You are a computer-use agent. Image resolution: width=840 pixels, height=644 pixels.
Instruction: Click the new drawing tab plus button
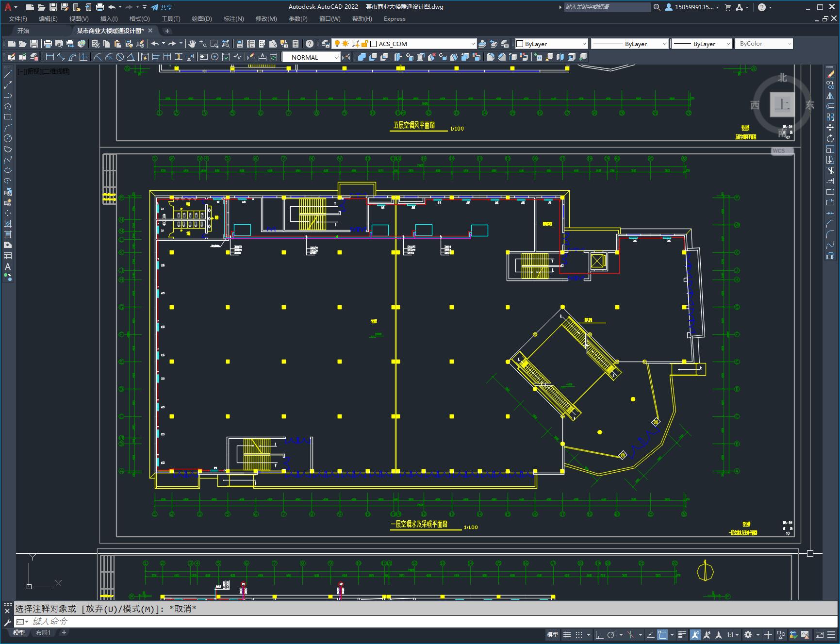coord(167,31)
